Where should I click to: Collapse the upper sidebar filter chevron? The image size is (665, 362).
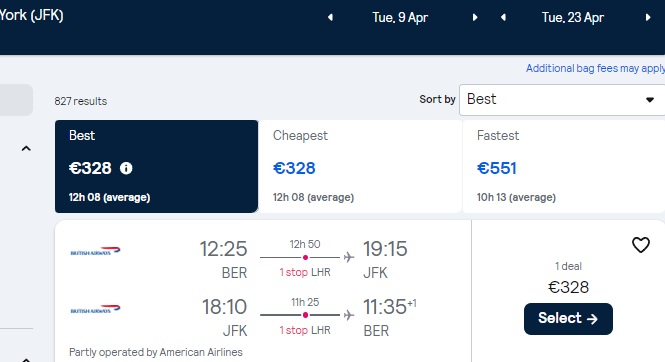[26, 148]
